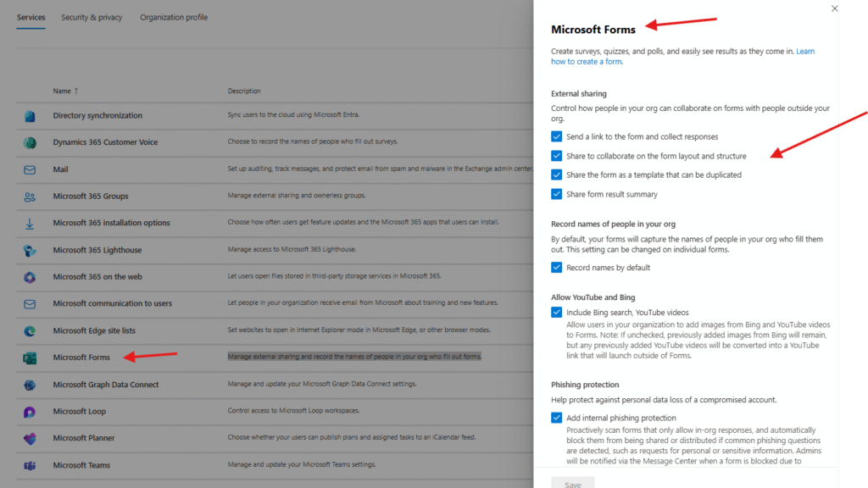Click the Microsoft Planner icon
The height and width of the screenshot is (488, 868).
pos(30,439)
